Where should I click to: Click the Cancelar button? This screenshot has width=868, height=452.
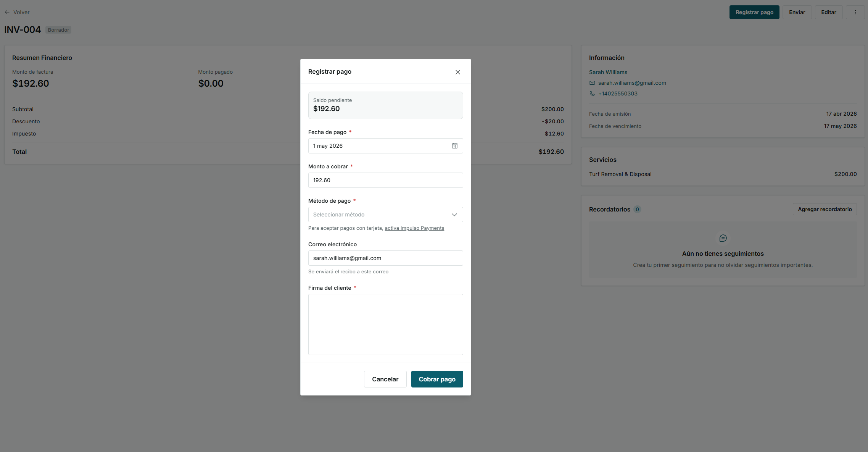pos(385,379)
